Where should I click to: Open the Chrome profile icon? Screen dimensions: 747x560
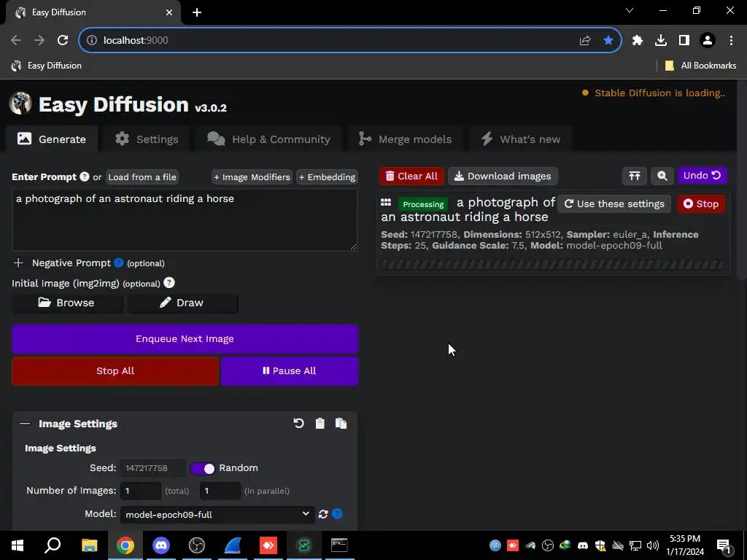pyautogui.click(x=708, y=41)
